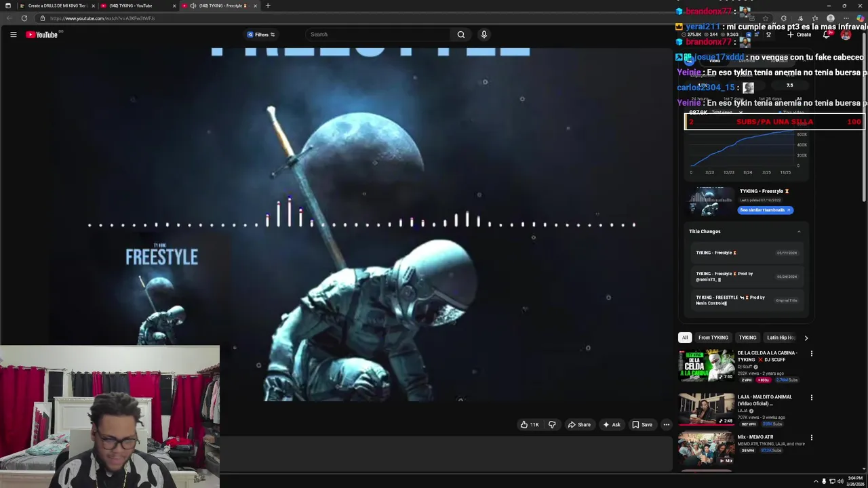
Task: Click the browser address bar URL
Action: [x=102, y=18]
